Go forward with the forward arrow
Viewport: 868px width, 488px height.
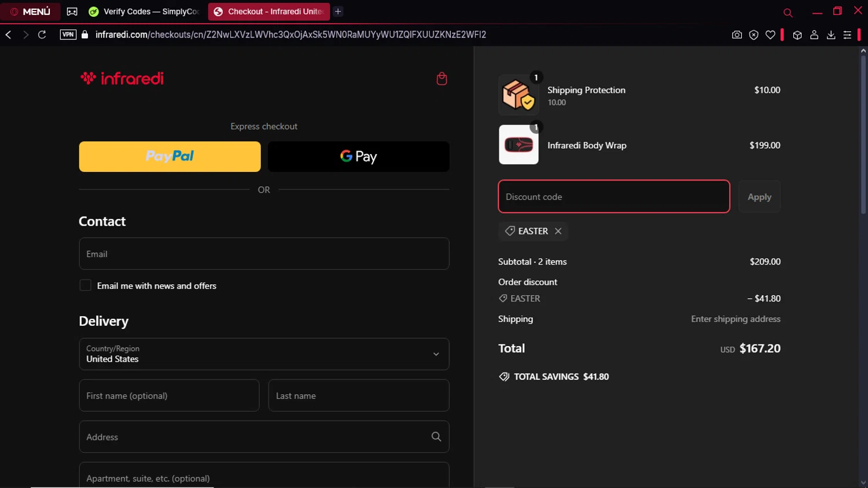[25, 35]
